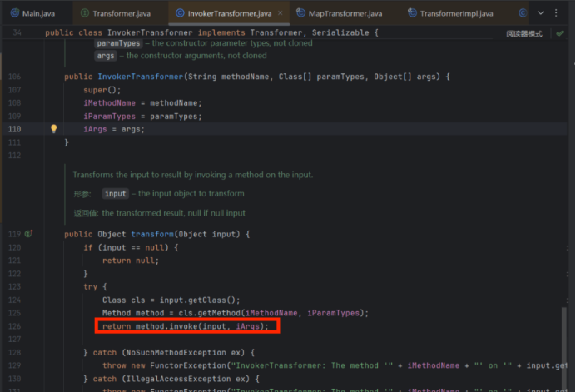Click line number 126 in the gutter
576x392 pixels.
tap(15, 326)
